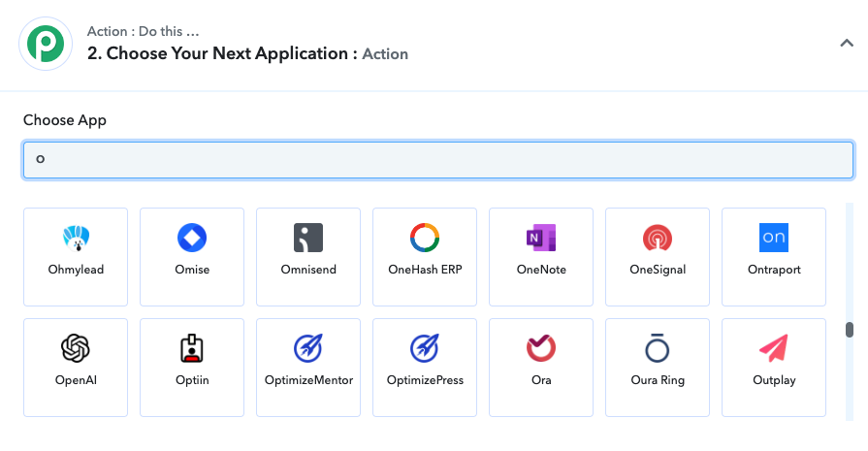Select the Oura Ring app icon

(658, 348)
